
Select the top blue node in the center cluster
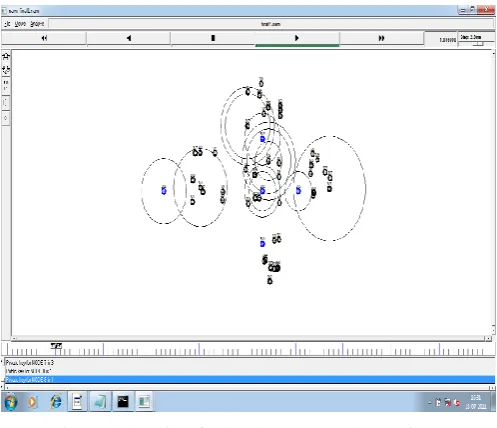[263, 139]
